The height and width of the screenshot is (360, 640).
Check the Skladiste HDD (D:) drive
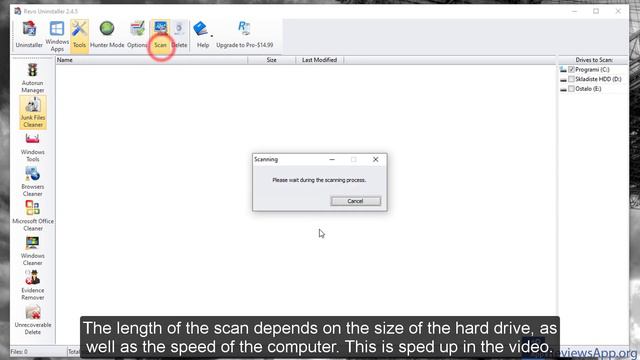click(x=571, y=79)
